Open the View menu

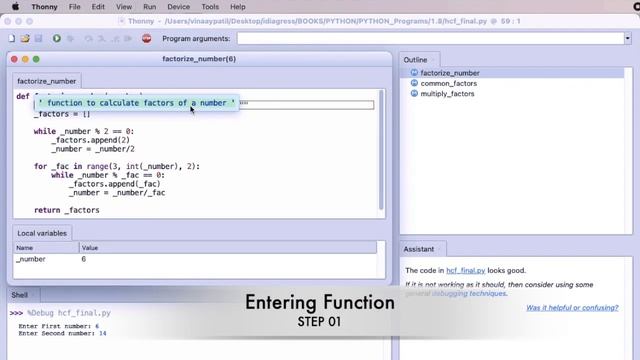[x=124, y=7]
